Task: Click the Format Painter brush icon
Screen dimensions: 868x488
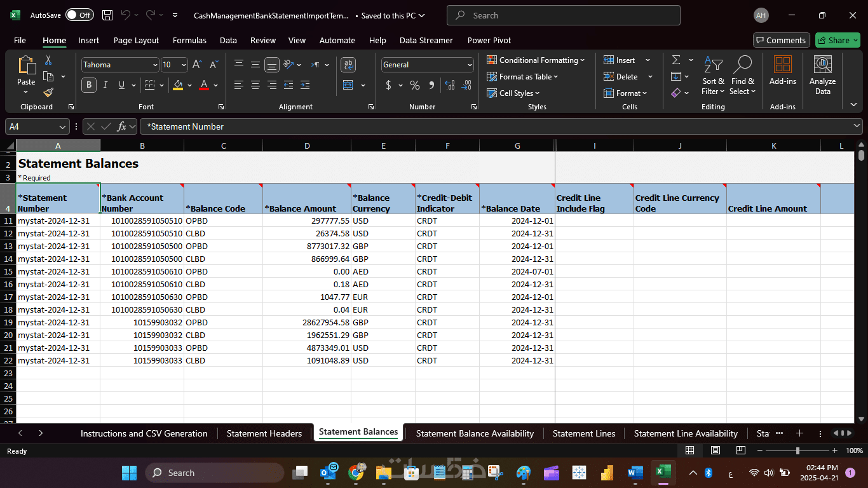Action: 48,93
